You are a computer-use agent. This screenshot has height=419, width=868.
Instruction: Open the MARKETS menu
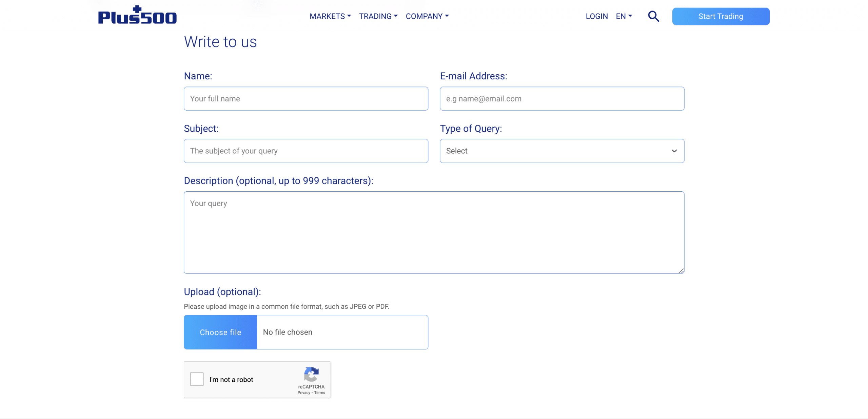tap(330, 16)
